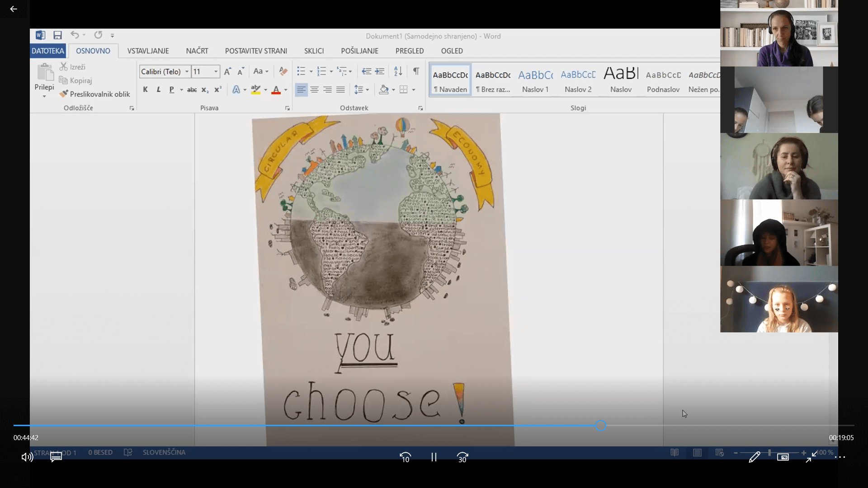The height and width of the screenshot is (488, 868).
Task: Open the font color dropdown arrow
Action: tap(286, 90)
